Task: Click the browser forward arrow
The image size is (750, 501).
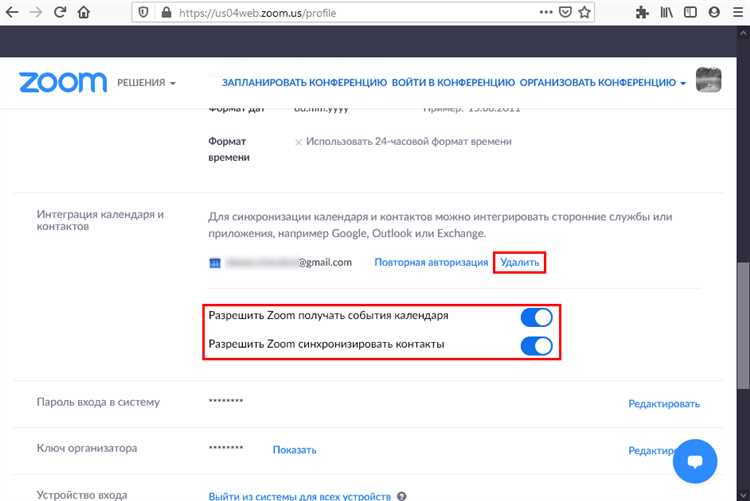Action: 36,12
